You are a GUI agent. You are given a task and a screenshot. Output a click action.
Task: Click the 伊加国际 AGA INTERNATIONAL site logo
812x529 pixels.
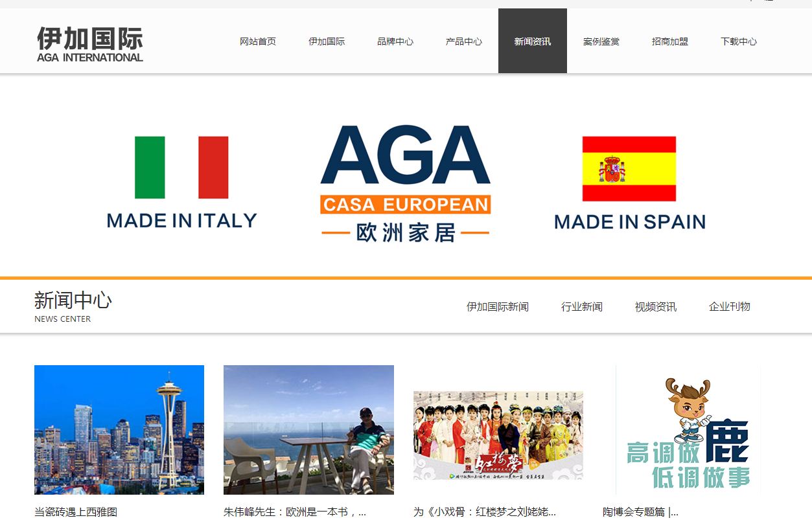click(x=90, y=44)
